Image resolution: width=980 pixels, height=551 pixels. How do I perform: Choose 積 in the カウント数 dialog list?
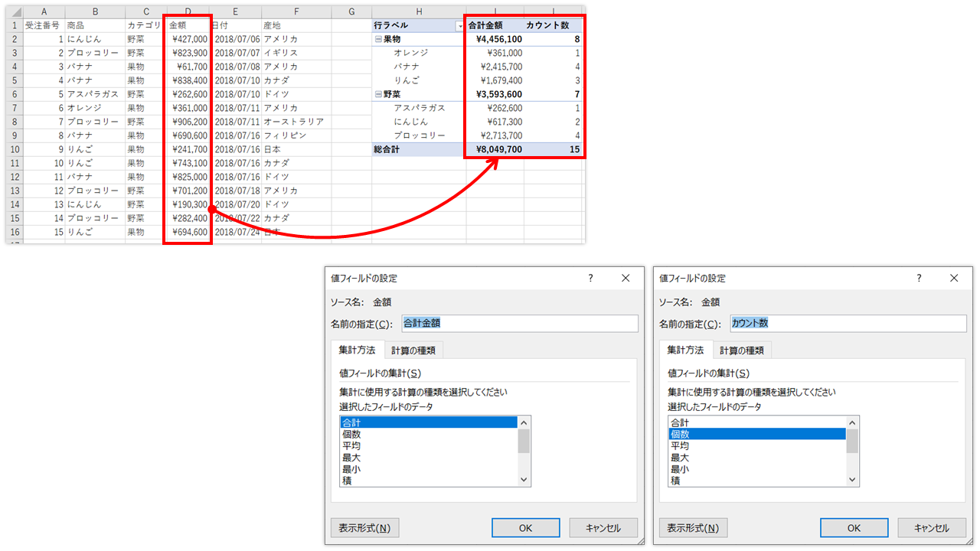757,481
